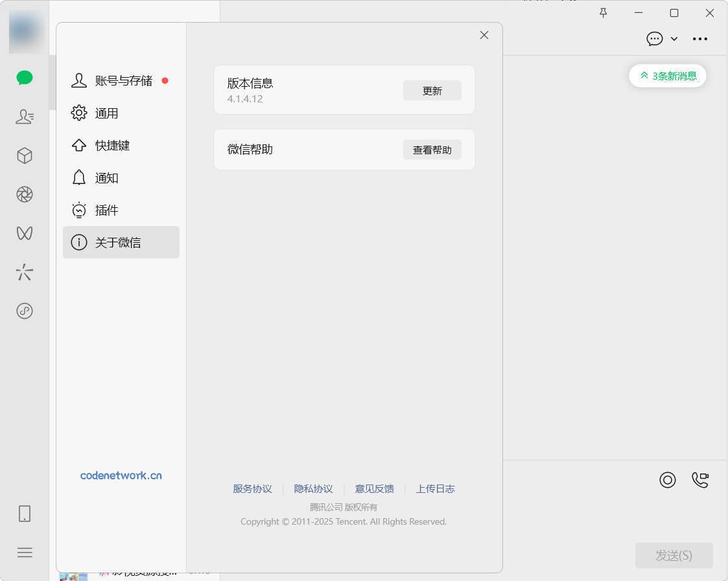Select the Contacts icon in the sidebar
Screen dimensions: 728x581
[24, 117]
